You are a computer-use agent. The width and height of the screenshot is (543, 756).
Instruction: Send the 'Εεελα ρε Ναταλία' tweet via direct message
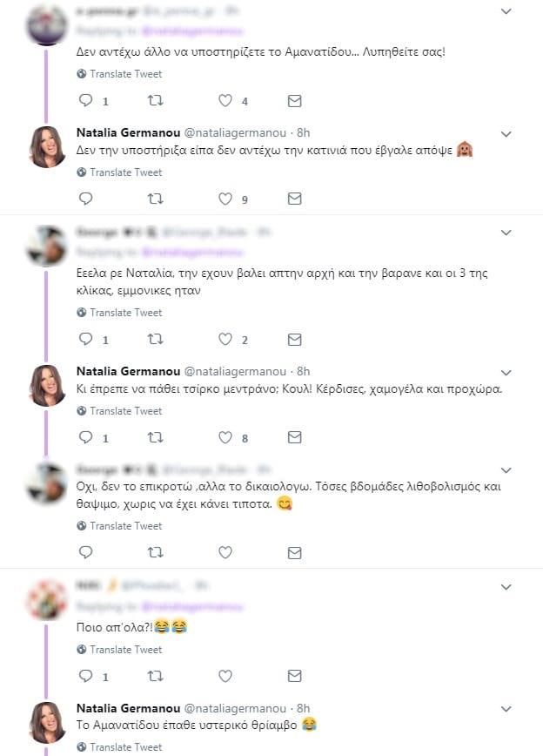pos(294,339)
